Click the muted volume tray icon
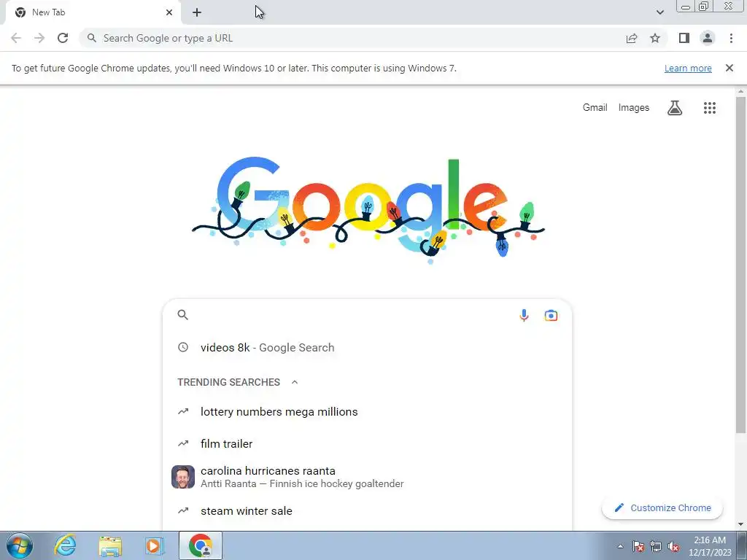 coord(673,546)
